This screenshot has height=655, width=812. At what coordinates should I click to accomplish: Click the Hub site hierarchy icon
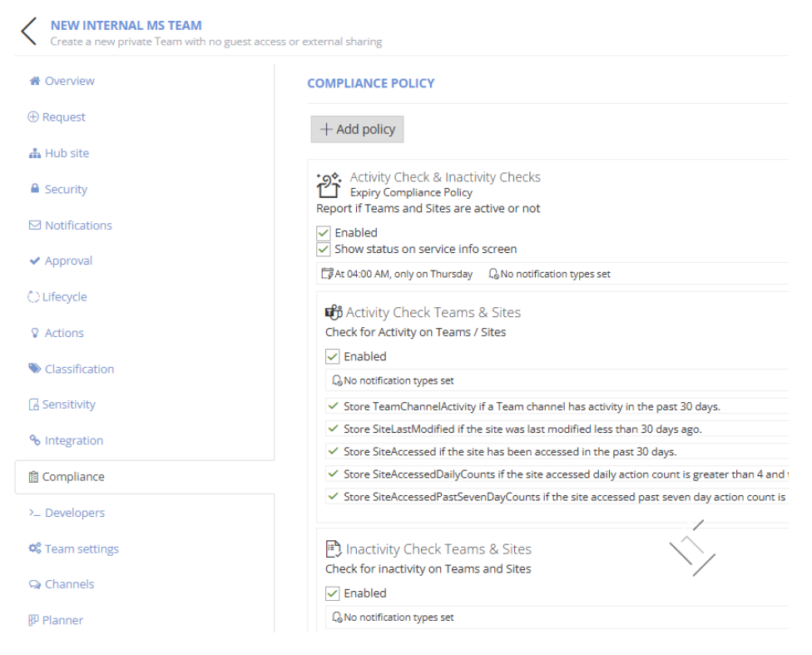[35, 153]
